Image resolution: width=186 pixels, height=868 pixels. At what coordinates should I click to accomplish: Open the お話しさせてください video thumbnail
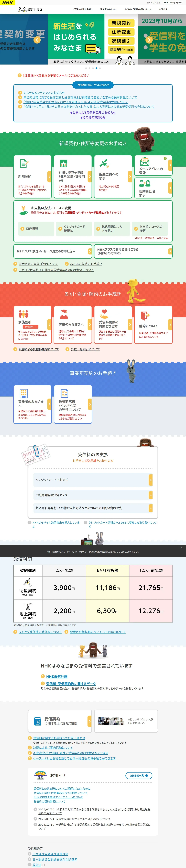tap(111, 721)
